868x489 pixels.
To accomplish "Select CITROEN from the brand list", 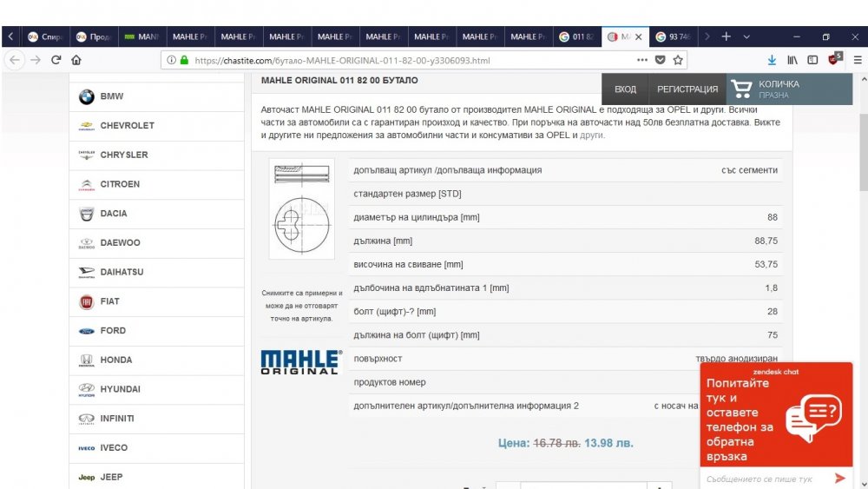I will [119, 184].
